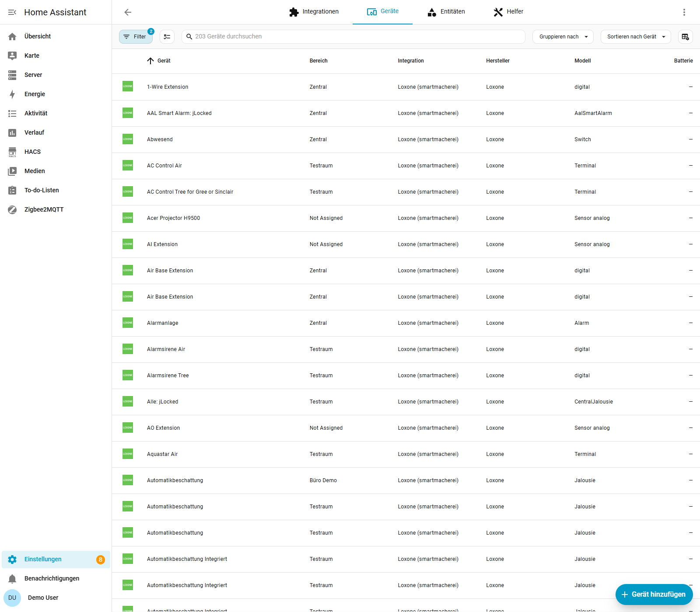Click the Loxone icon of AO Extension

pos(128,428)
